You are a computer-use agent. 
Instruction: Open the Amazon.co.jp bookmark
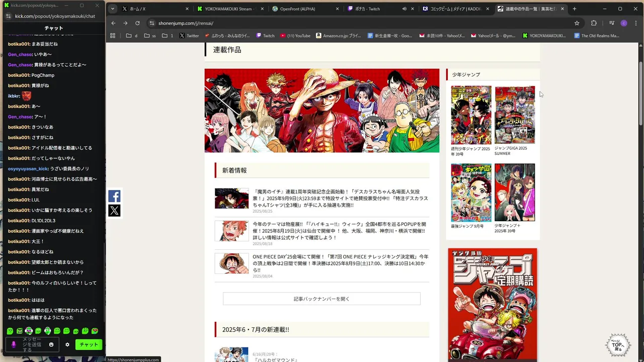click(x=338, y=36)
